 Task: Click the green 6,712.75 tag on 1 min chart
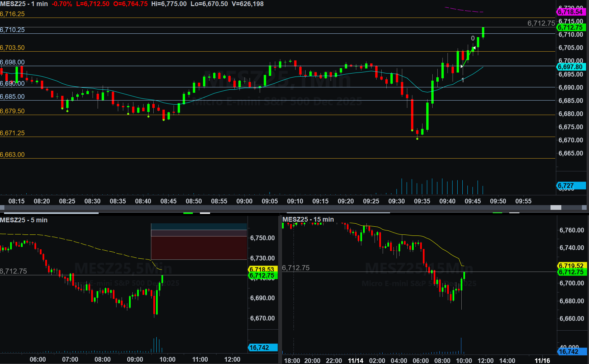click(x=570, y=28)
